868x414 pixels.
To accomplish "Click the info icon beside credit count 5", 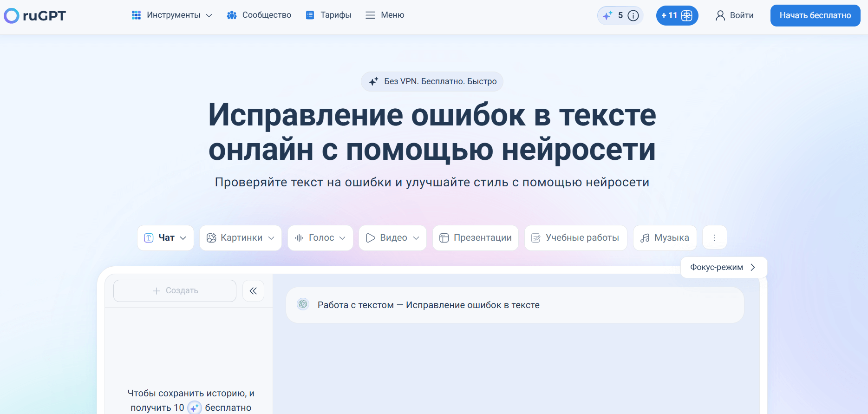I will click(633, 16).
